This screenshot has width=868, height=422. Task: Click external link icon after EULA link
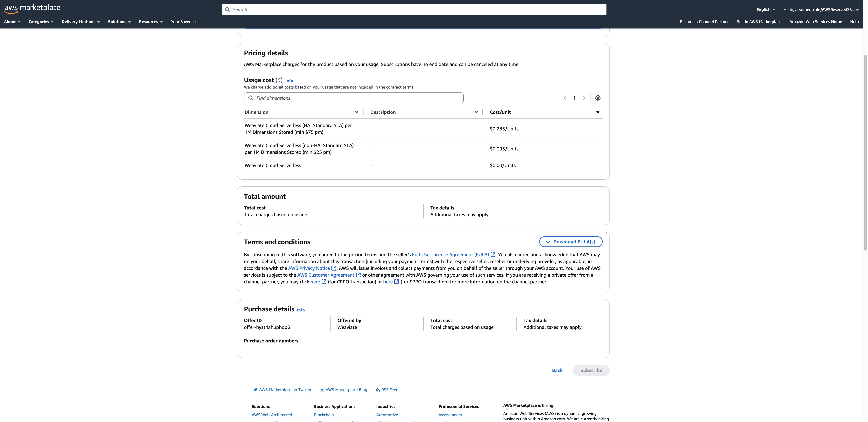493,255
